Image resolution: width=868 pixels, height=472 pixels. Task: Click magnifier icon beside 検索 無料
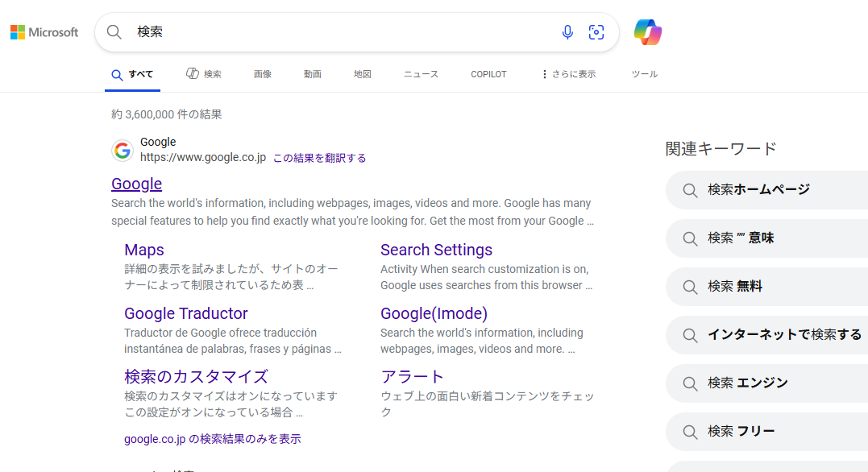(x=690, y=287)
